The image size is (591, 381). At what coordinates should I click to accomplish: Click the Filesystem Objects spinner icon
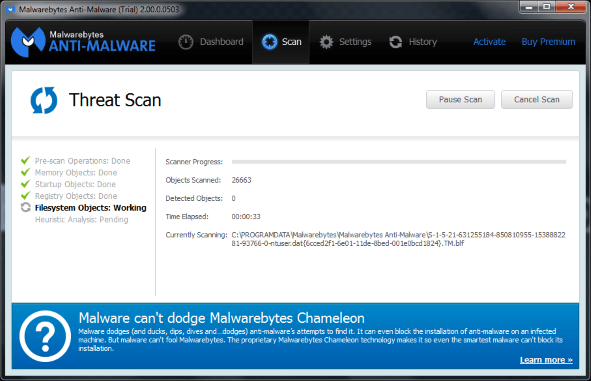26,207
